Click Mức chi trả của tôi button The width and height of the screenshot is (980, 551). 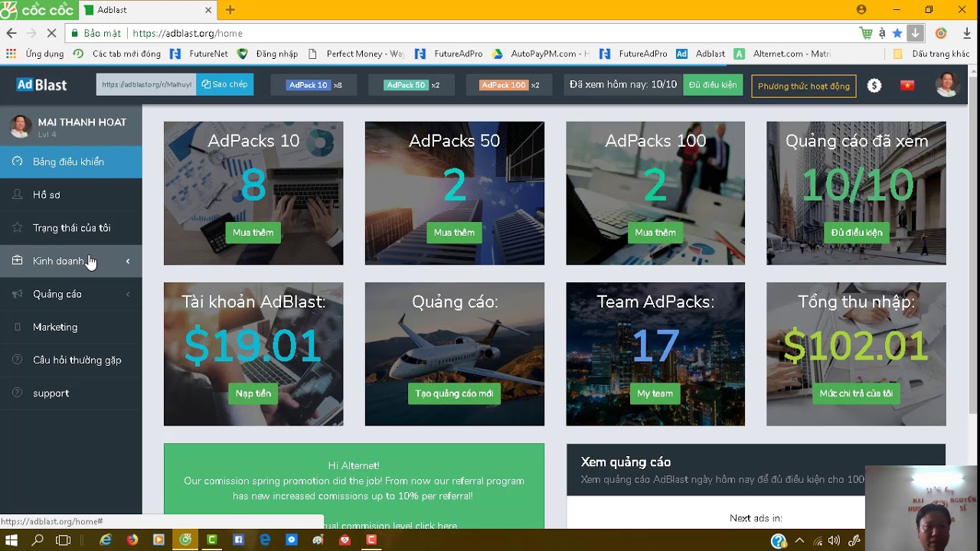click(x=856, y=393)
